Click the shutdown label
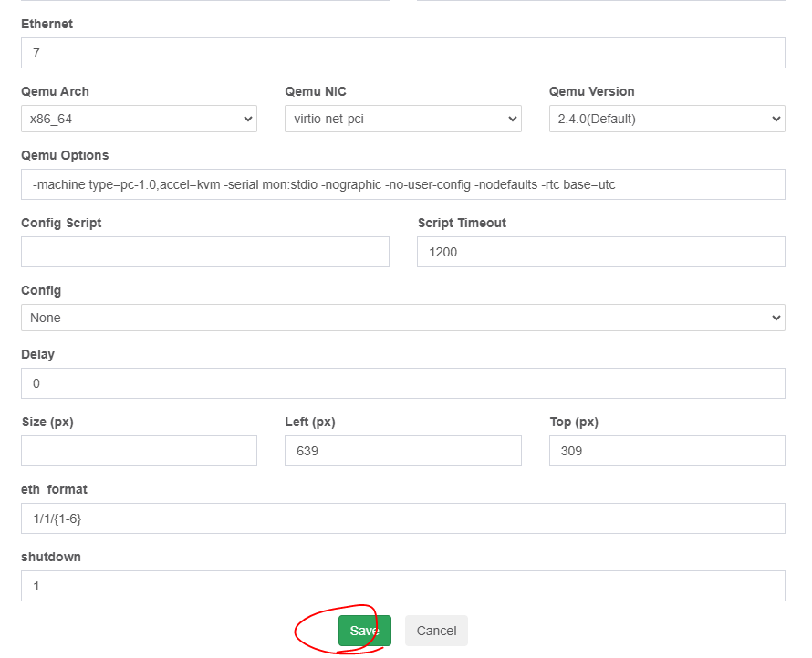The image size is (812, 658). click(51, 557)
